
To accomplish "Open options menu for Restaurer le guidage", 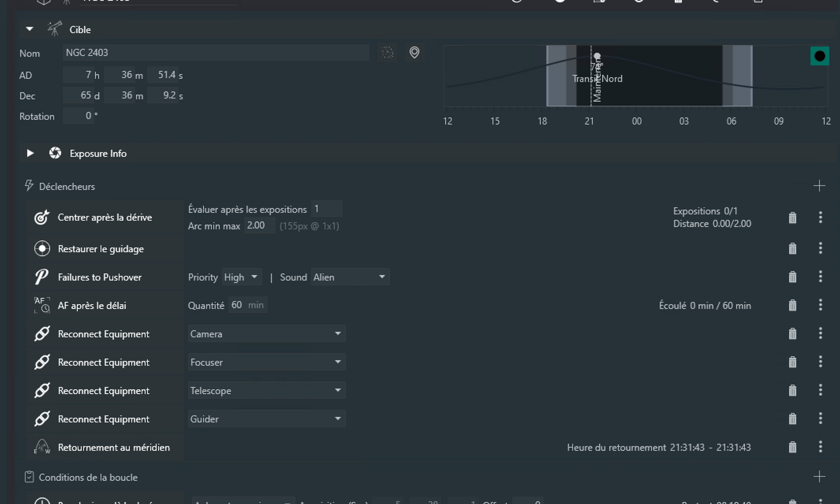I will [820, 248].
